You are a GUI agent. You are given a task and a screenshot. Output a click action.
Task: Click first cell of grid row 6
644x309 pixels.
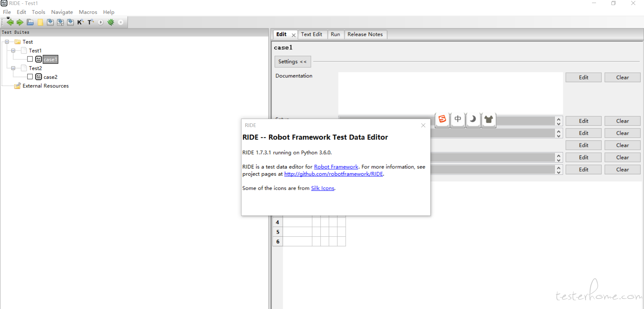(x=298, y=242)
